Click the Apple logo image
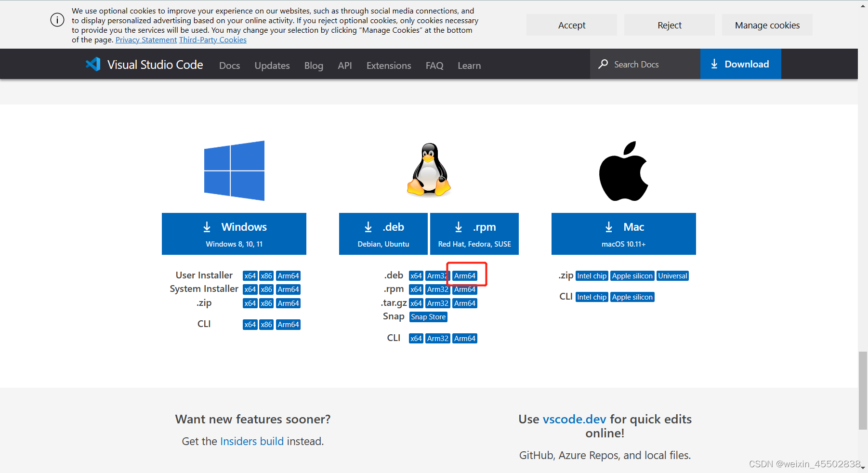 pos(623,171)
